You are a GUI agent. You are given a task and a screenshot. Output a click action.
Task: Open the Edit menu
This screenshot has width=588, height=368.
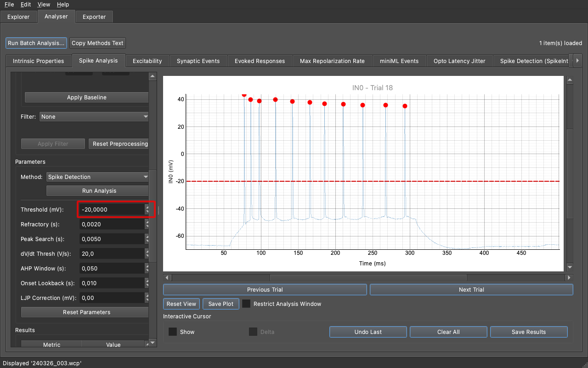click(x=26, y=5)
